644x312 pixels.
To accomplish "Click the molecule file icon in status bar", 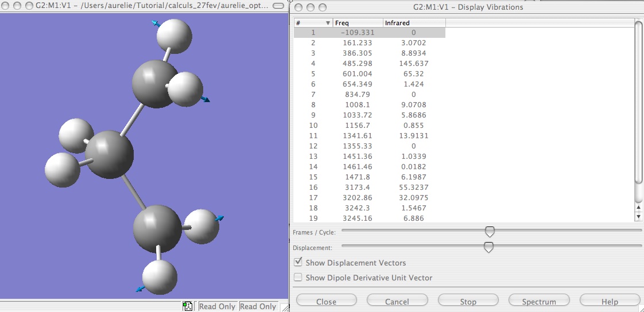I will [187, 306].
